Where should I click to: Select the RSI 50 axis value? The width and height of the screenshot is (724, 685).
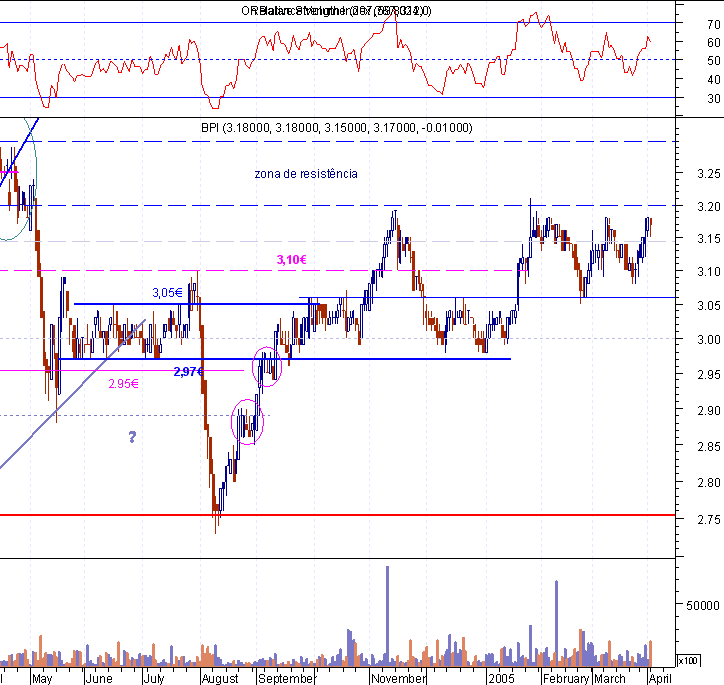[713, 60]
